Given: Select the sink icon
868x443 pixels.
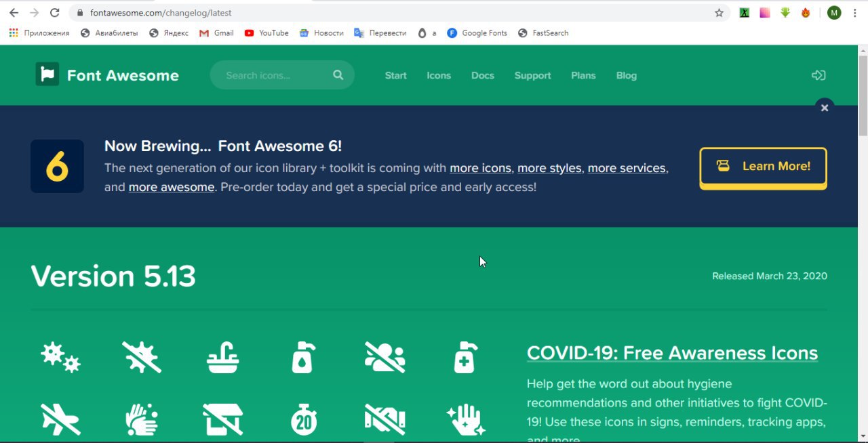Looking at the screenshot, I should pyautogui.click(x=223, y=357).
